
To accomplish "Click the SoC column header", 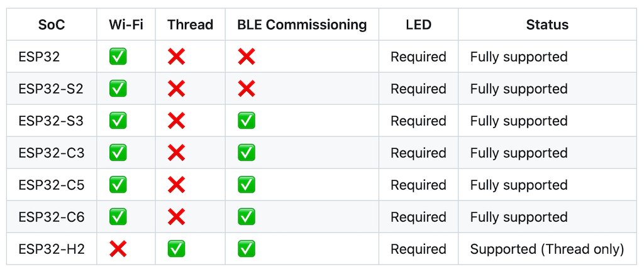I will [x=52, y=25].
